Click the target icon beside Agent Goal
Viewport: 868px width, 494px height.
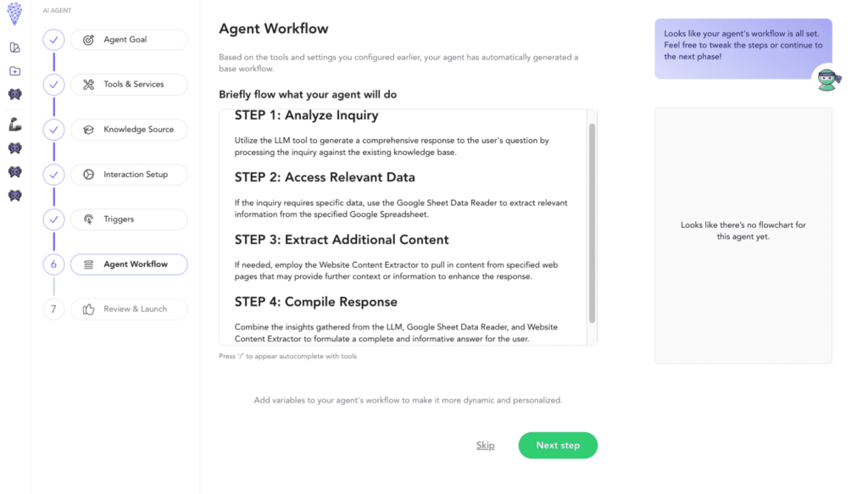pos(87,39)
